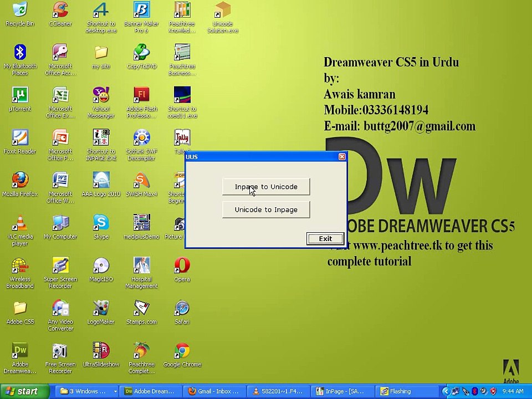Click the red security shield tray icon
532x399 pixels.
[493, 391]
